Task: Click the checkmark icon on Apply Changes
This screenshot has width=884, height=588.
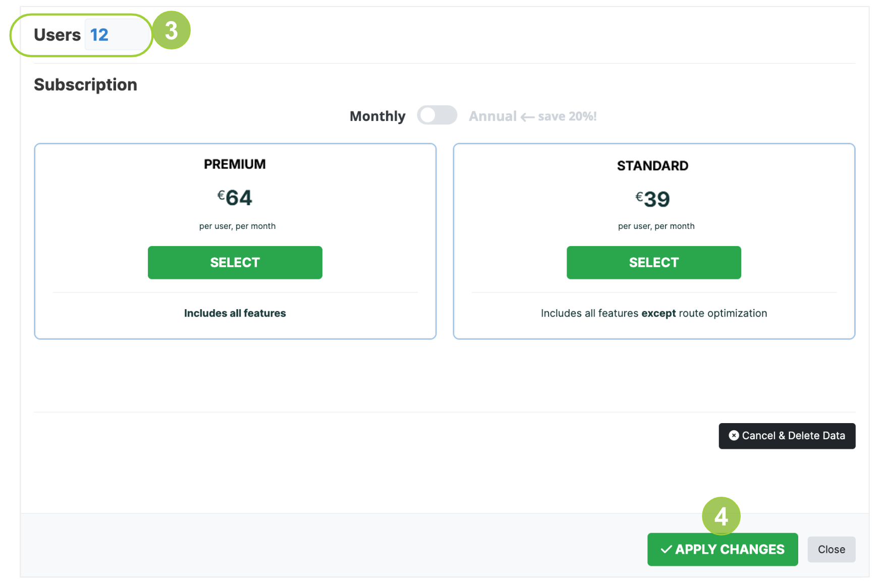Action: (x=666, y=550)
